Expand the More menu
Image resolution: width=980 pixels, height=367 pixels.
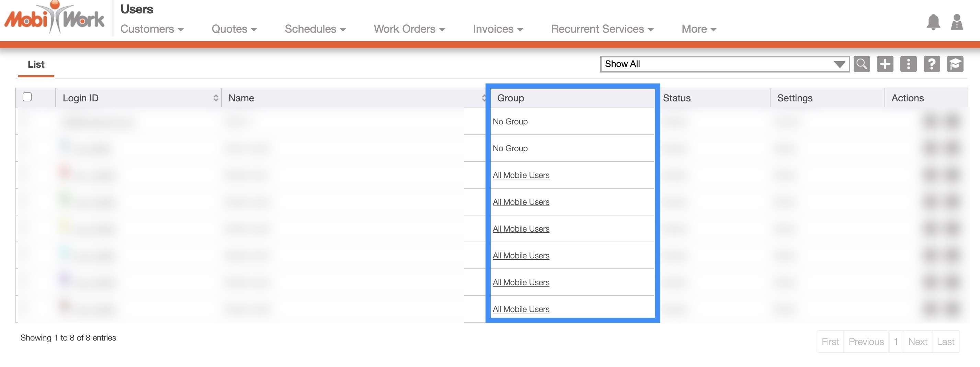(698, 29)
